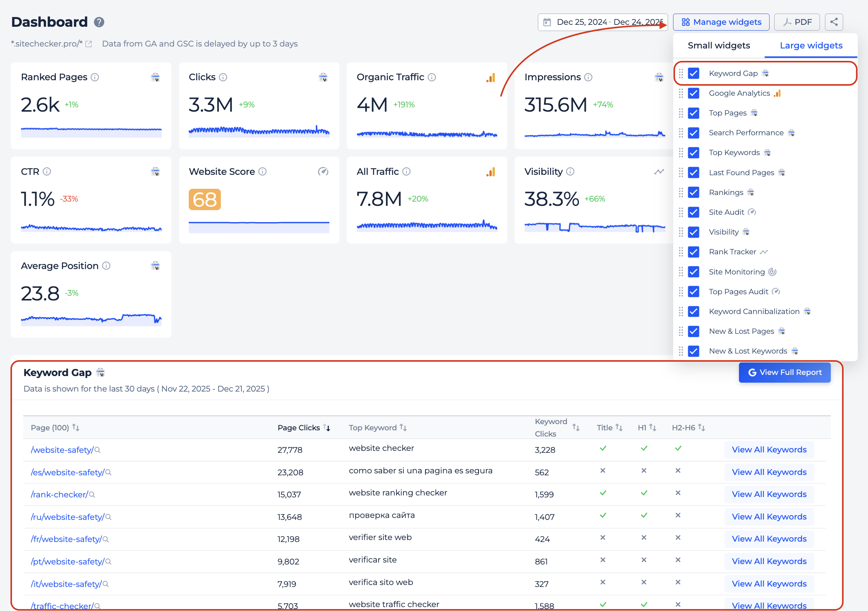Uncheck the Keyword Gap widget checkbox
Image resolution: width=868 pixels, height=611 pixels.
point(694,73)
